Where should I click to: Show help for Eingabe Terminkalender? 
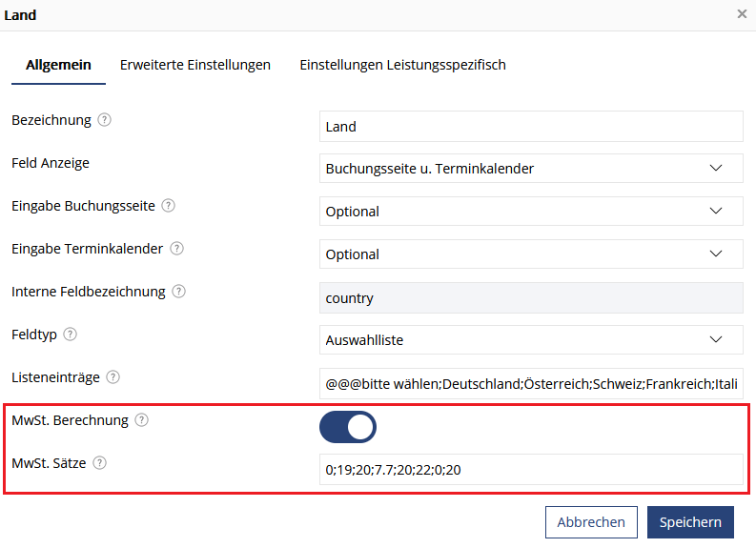tap(177, 248)
